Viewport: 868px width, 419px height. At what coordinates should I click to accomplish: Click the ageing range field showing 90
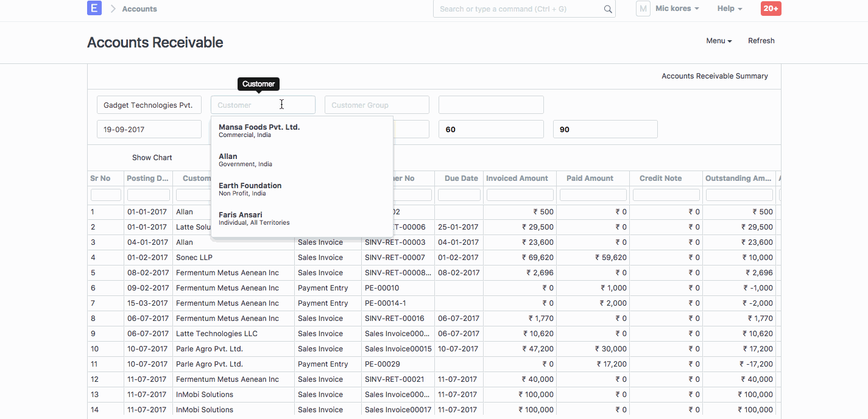click(605, 129)
